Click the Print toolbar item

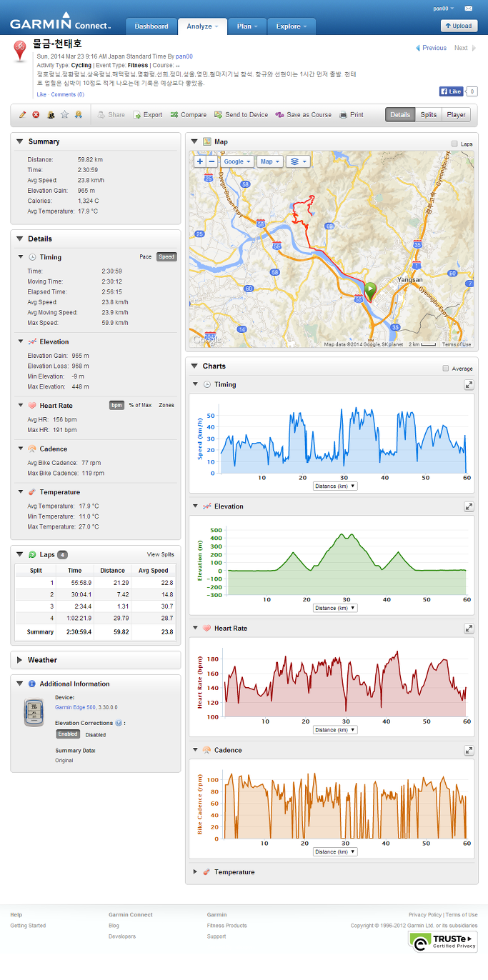(x=352, y=115)
